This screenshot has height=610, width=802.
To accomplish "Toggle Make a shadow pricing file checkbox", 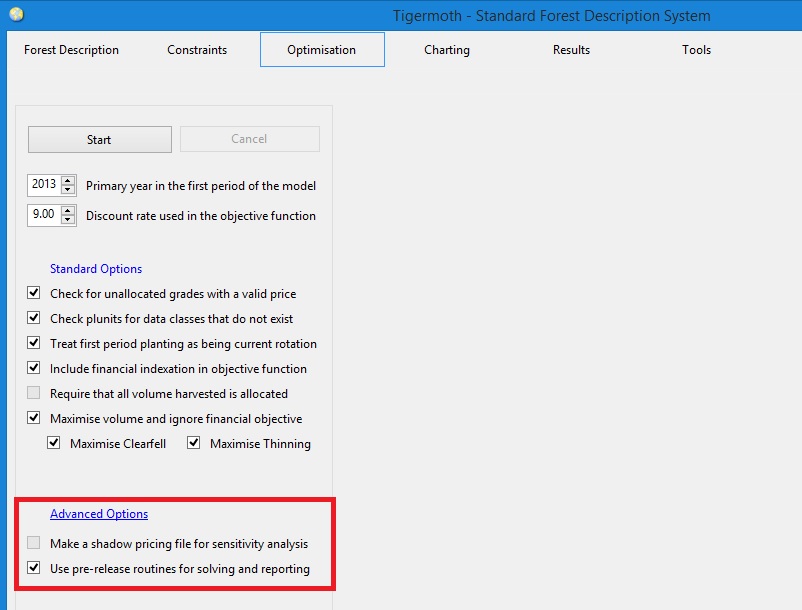I will pyautogui.click(x=34, y=543).
